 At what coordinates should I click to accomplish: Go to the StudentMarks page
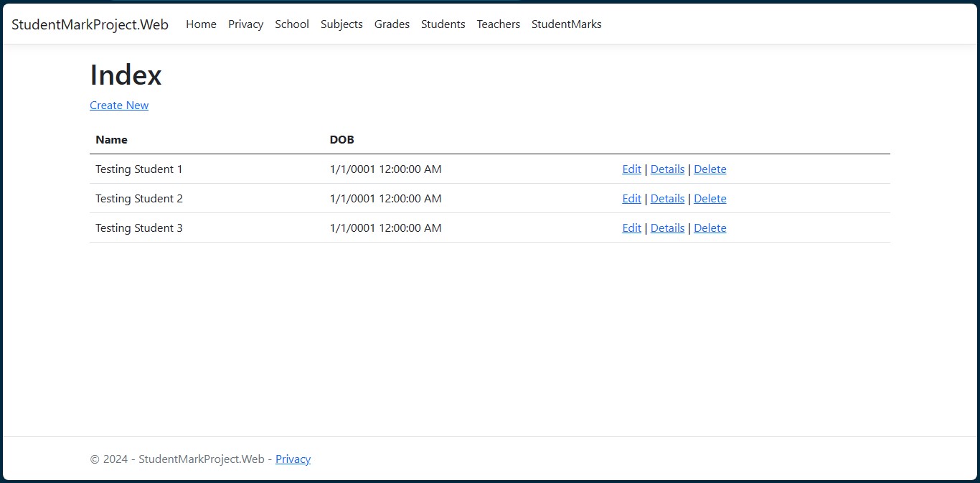566,24
